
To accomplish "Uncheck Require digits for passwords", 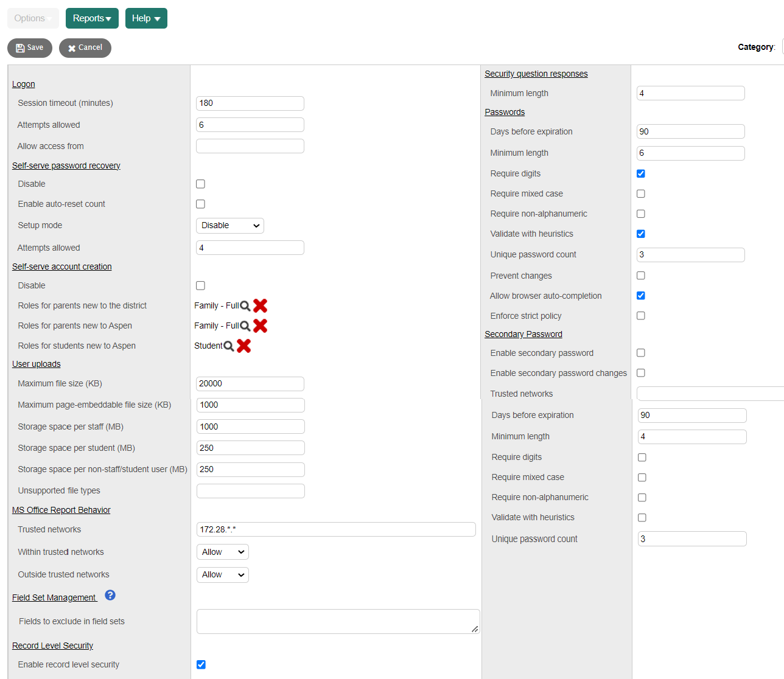I will [640, 173].
